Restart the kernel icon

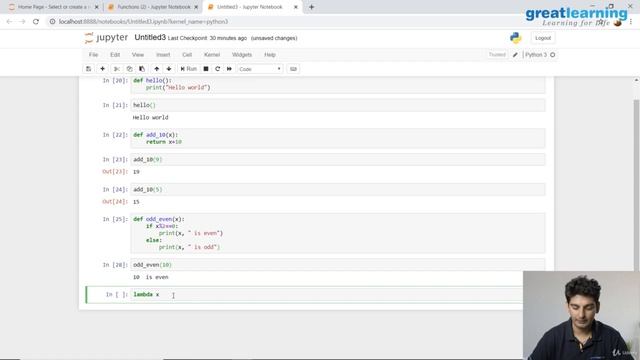(218, 69)
